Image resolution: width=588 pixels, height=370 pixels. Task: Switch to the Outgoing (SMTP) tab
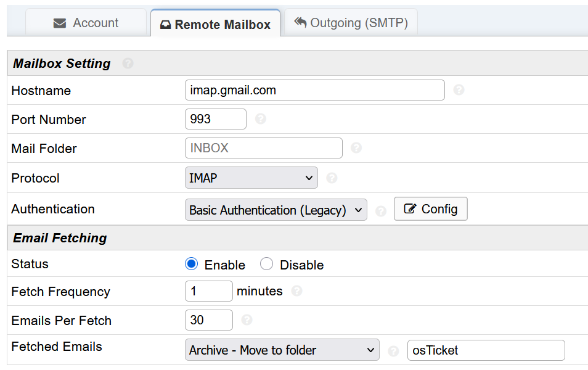coord(351,23)
